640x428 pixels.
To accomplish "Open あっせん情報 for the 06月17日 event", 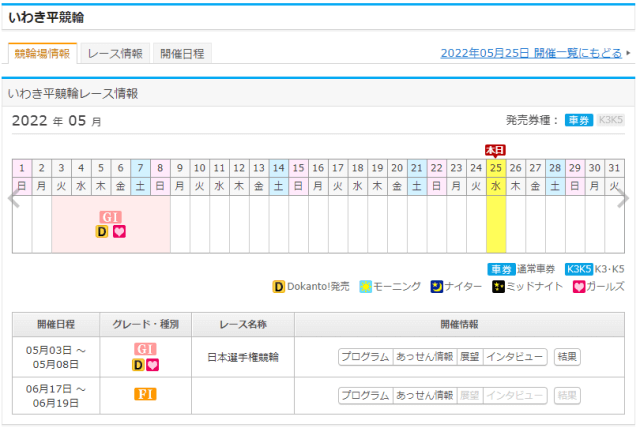I will [424, 395].
